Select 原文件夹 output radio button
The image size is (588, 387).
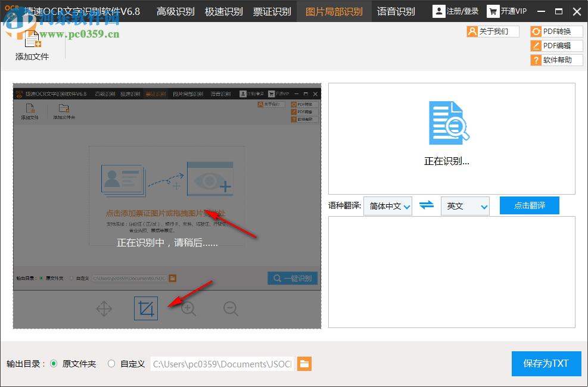click(x=54, y=364)
